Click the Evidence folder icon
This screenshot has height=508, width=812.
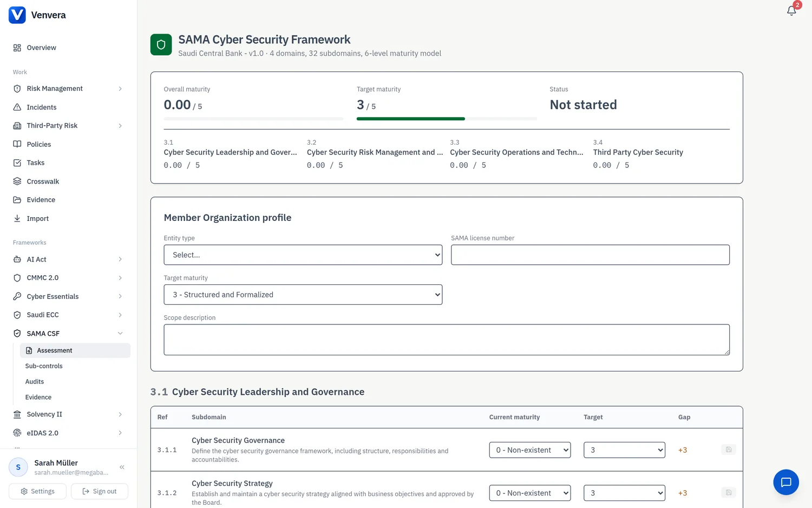click(17, 200)
